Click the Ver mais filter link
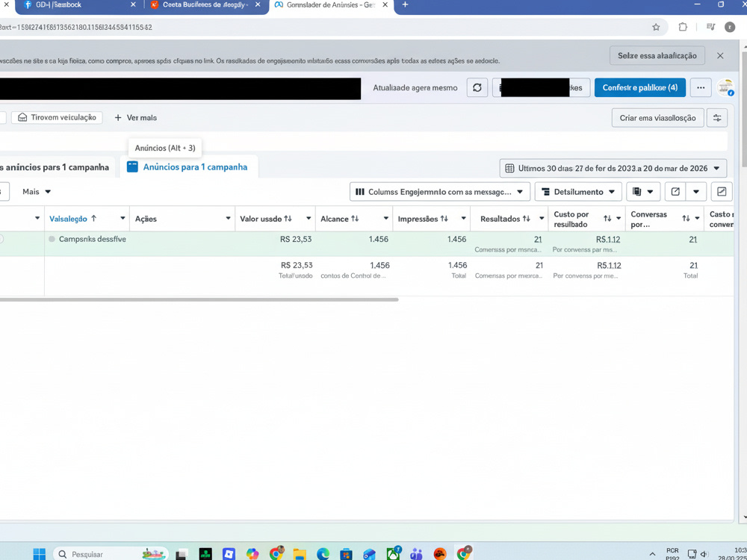This screenshot has height=560, width=747. [136, 118]
